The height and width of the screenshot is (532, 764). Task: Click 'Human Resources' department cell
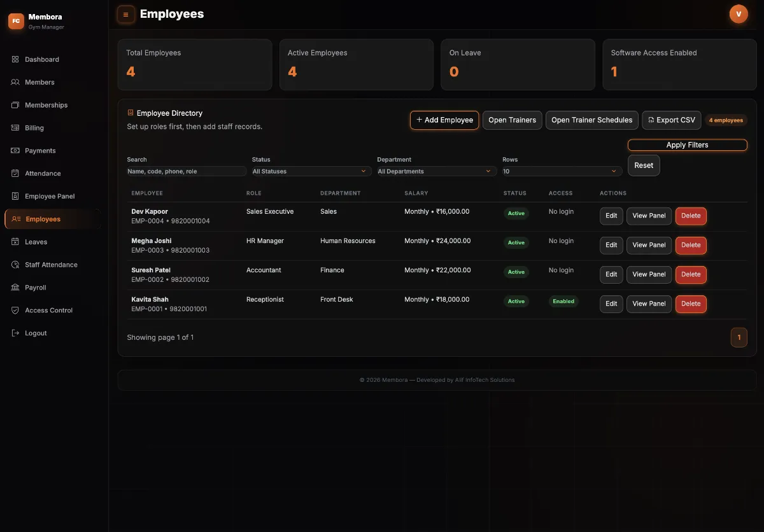click(348, 241)
